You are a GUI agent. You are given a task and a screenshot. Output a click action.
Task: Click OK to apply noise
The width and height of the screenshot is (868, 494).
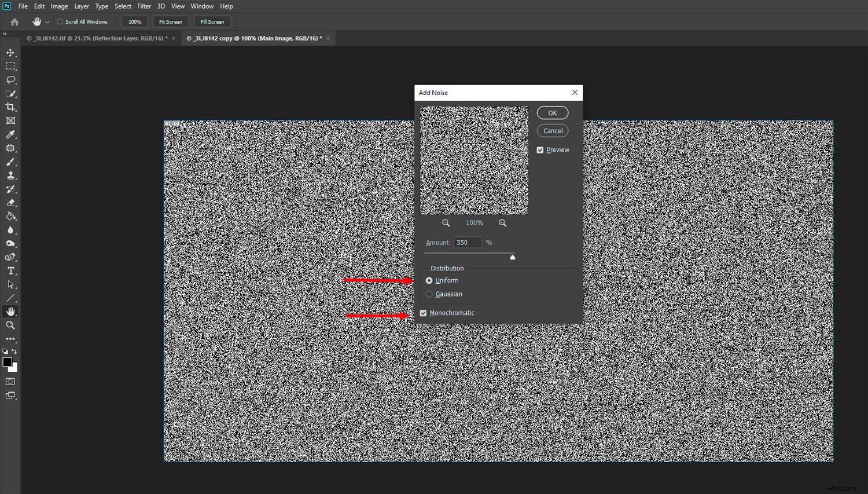(x=552, y=113)
